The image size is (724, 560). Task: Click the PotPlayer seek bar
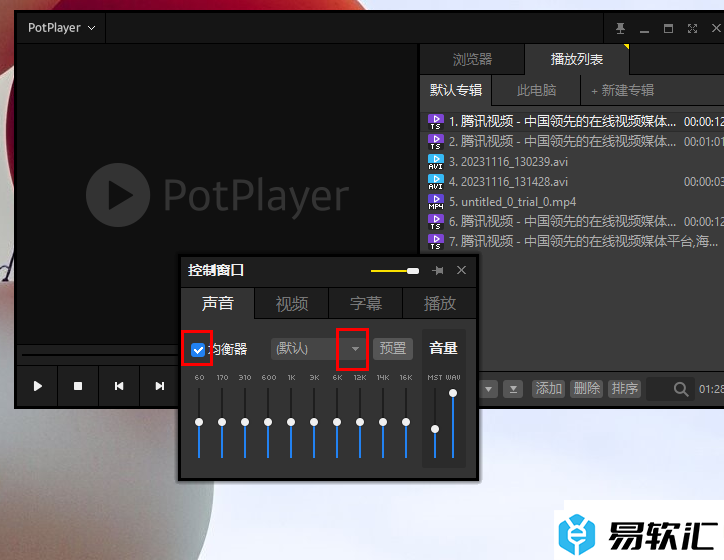point(99,355)
